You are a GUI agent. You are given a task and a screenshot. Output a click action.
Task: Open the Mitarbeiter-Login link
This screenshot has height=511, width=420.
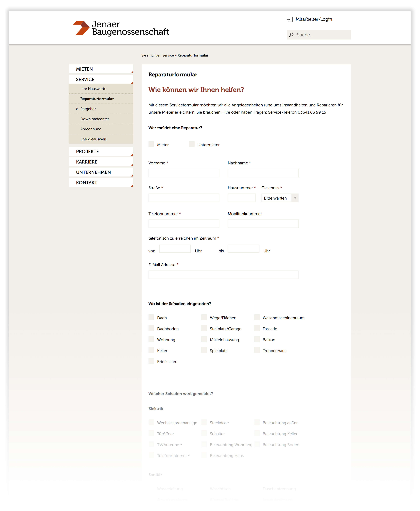pos(314,19)
